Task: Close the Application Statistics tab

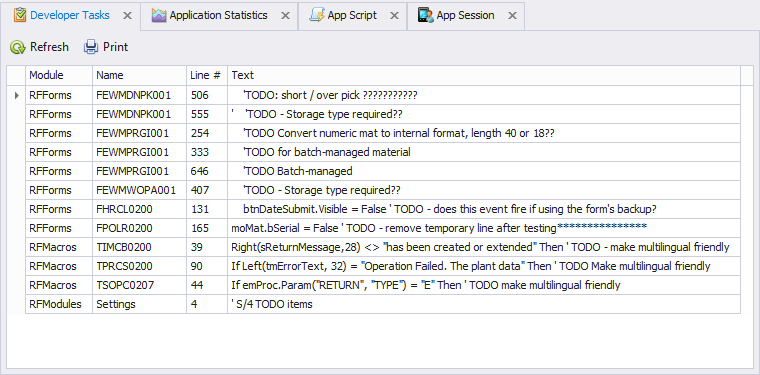Action: click(x=285, y=16)
